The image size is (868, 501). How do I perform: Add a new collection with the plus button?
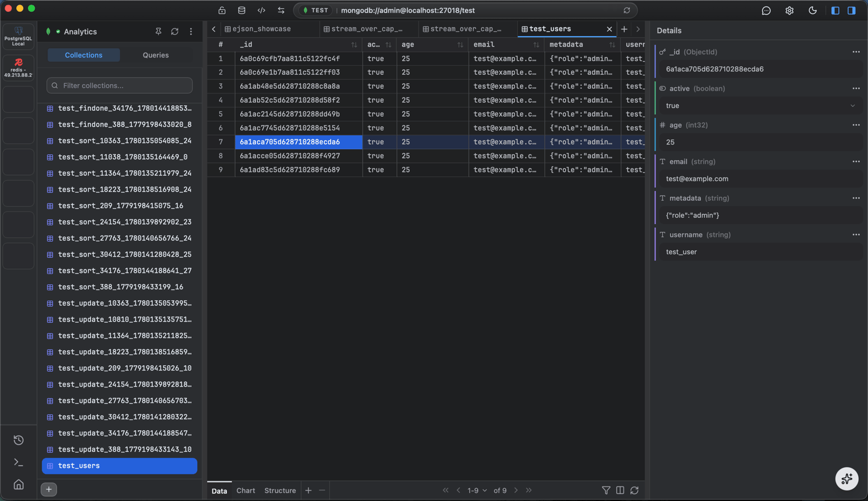pyautogui.click(x=49, y=489)
